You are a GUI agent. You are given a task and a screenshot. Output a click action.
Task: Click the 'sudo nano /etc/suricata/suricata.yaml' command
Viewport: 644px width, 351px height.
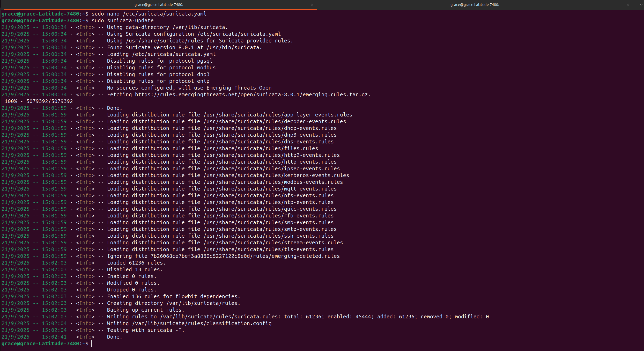coord(149,14)
